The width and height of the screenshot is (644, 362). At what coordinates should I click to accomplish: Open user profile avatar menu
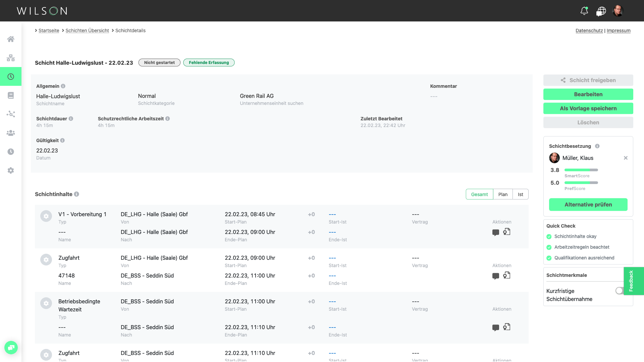tap(618, 11)
